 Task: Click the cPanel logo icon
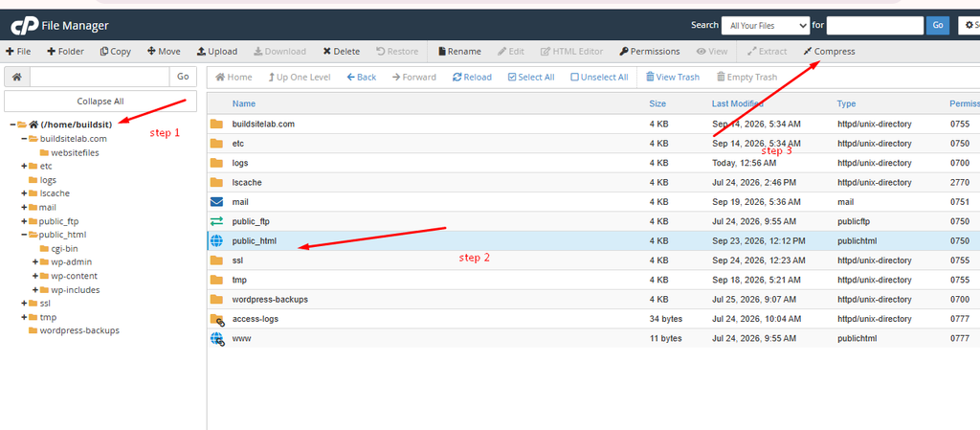(x=24, y=26)
